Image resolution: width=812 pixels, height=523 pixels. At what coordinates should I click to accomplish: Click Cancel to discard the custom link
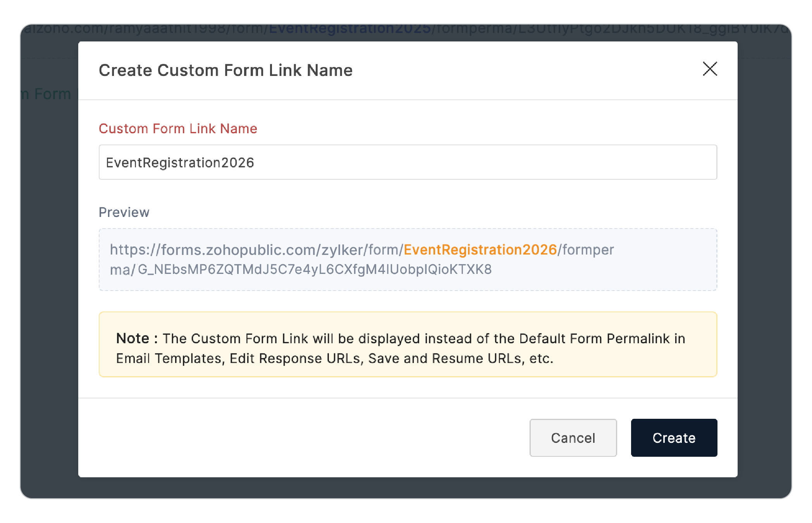pyautogui.click(x=573, y=437)
